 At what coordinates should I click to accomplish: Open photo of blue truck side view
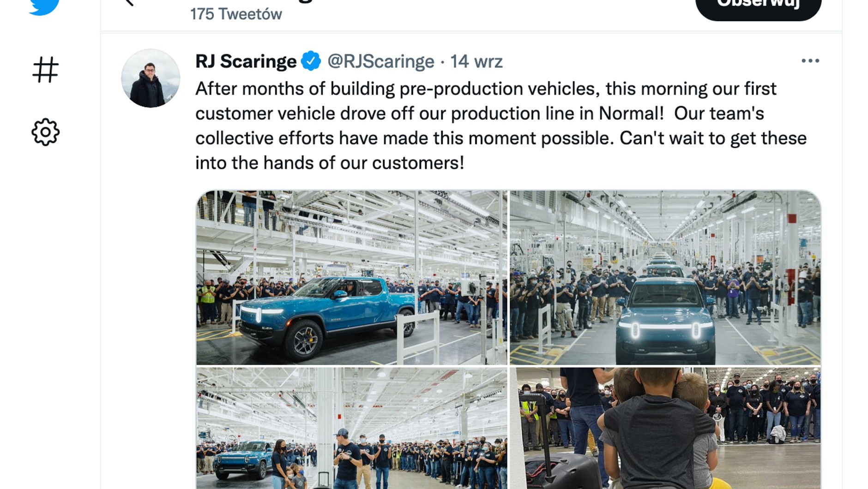351,278
